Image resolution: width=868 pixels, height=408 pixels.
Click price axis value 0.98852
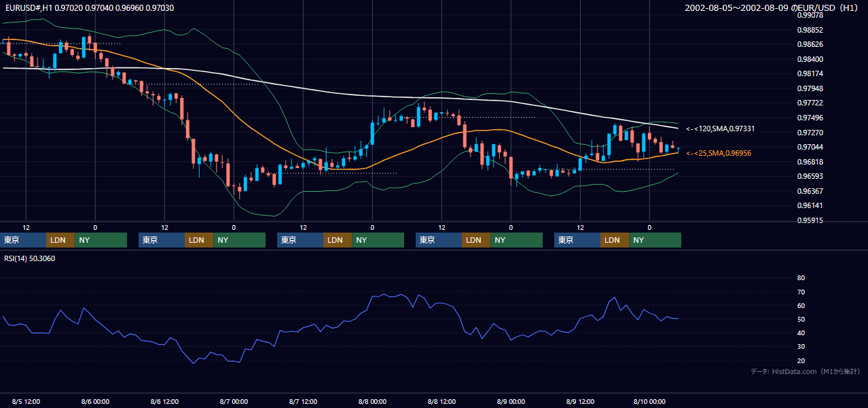tap(810, 30)
